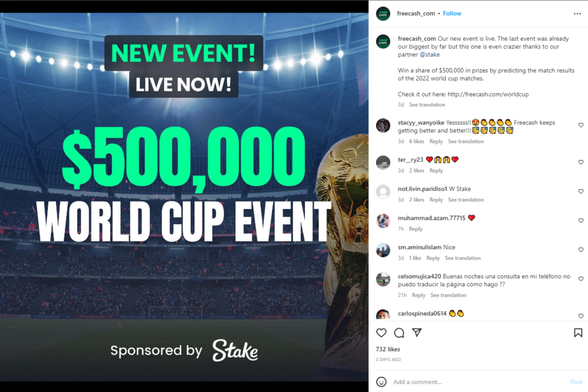Viewport: 588px width, 392px height.
Task: Click freecash_com profile avatar in header
Action: (x=383, y=14)
